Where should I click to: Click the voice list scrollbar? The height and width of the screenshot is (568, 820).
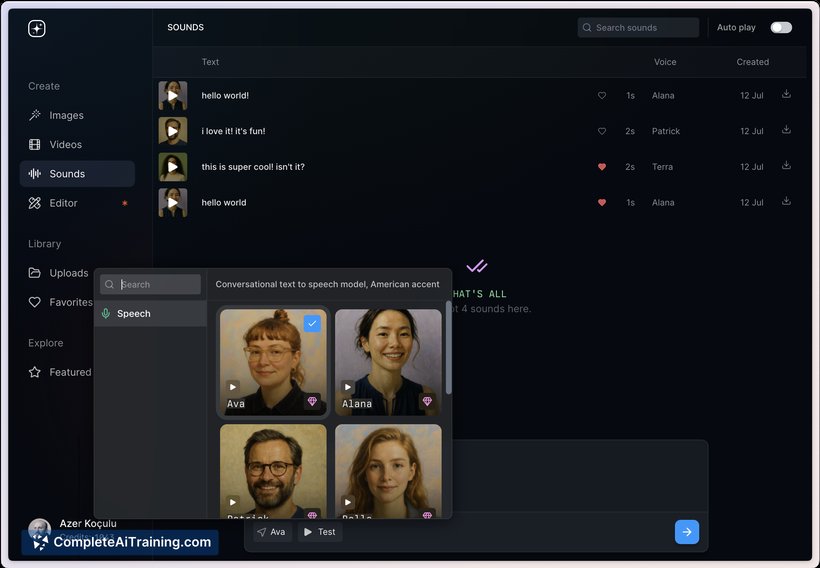(x=448, y=348)
